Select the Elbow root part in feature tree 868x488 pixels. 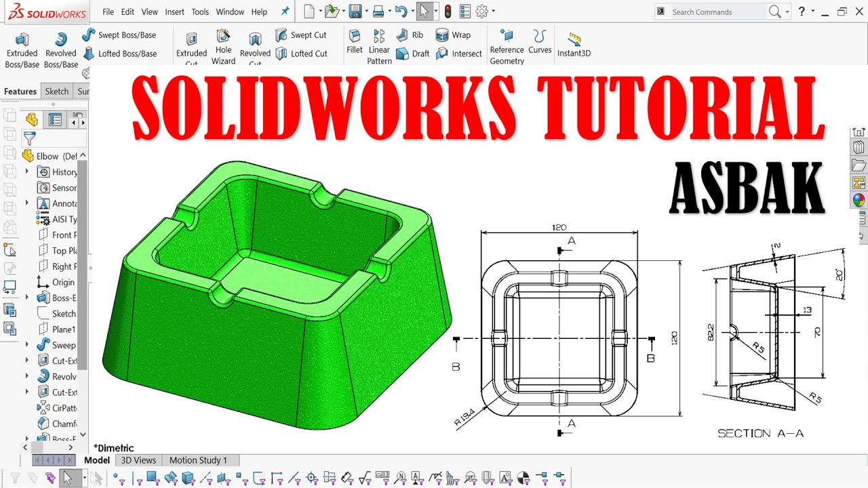(51, 156)
